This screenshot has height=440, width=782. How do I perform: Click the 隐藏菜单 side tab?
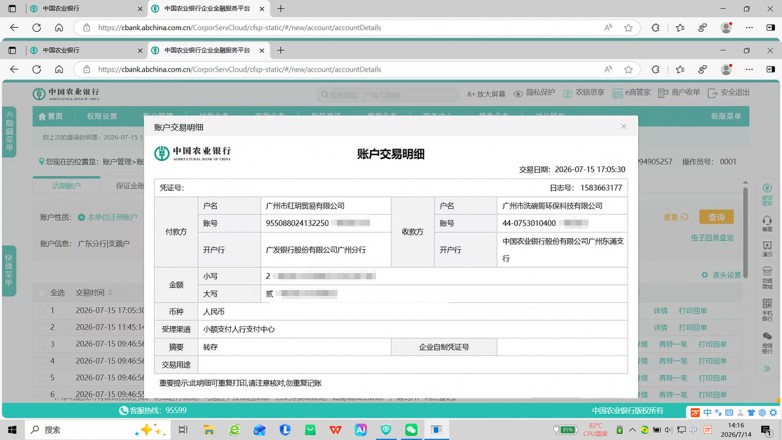point(9,132)
